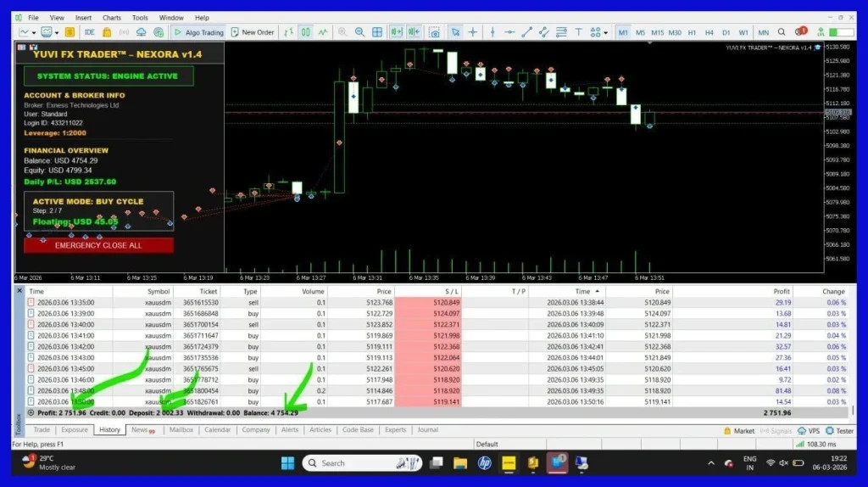Select the H1 timeframe
Screen dimensions: 868x487
click(692, 33)
